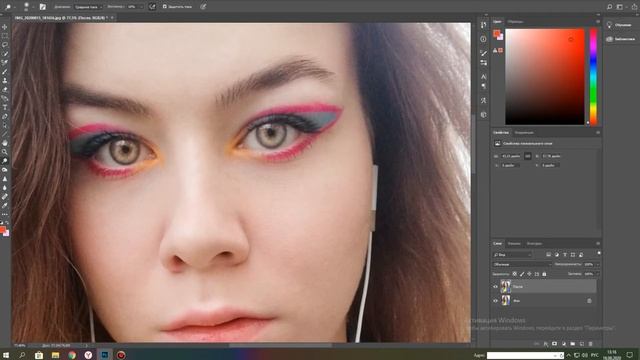This screenshot has width=640, height=360.
Task: Switch to the Swatches (Образцы) tab
Action: pos(515,22)
